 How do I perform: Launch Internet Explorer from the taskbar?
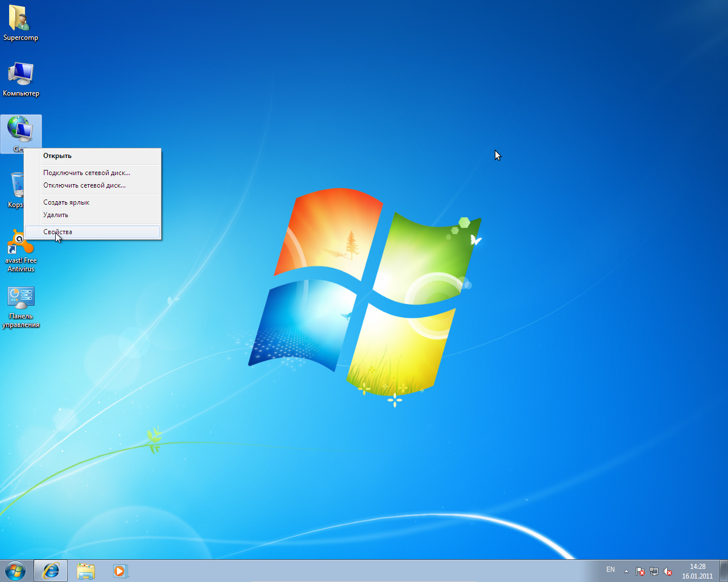point(51,571)
